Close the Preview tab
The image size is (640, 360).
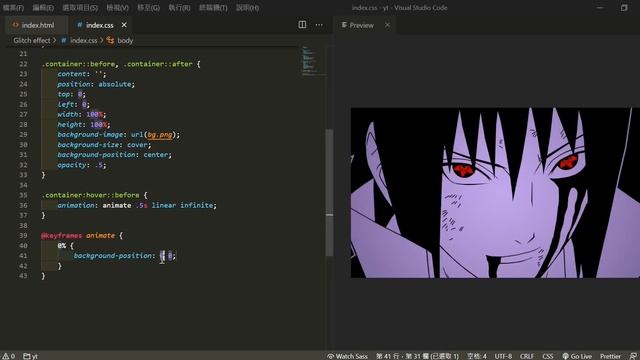(x=387, y=25)
